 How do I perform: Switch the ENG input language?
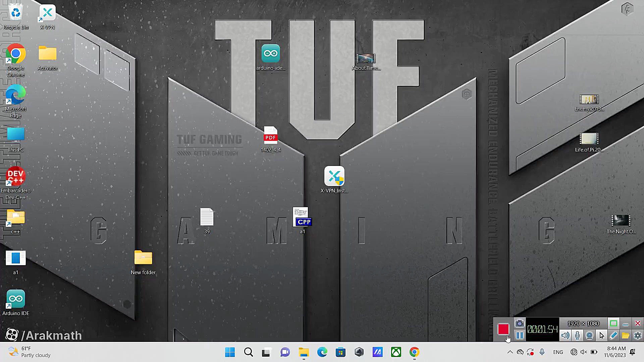[x=558, y=352]
